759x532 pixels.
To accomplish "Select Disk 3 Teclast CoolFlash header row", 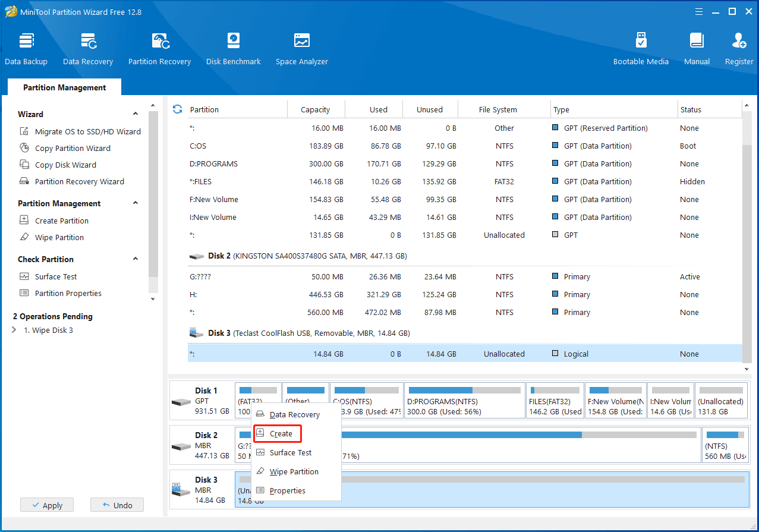I will (465, 333).
